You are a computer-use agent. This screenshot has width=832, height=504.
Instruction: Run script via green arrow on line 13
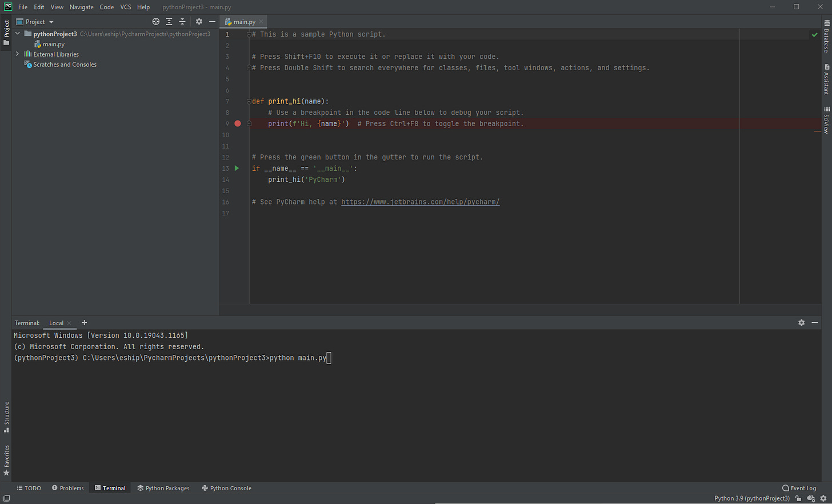pyautogui.click(x=237, y=169)
